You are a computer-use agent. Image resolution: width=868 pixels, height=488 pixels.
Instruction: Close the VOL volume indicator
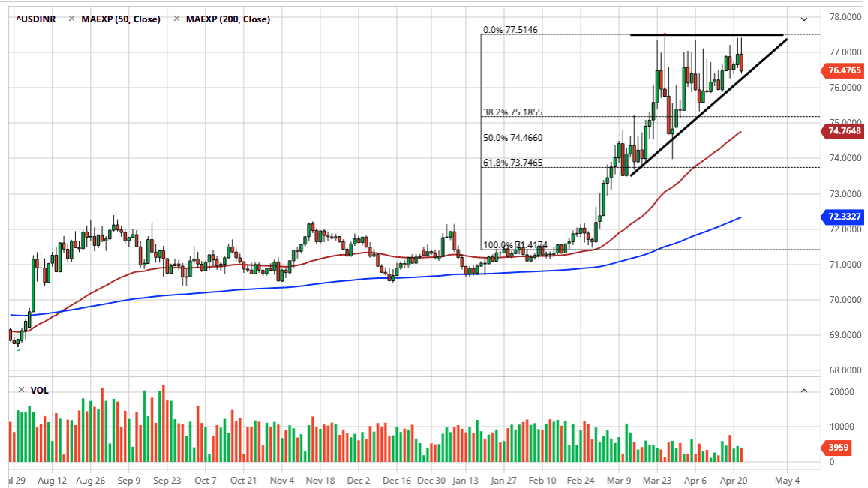[x=21, y=390]
